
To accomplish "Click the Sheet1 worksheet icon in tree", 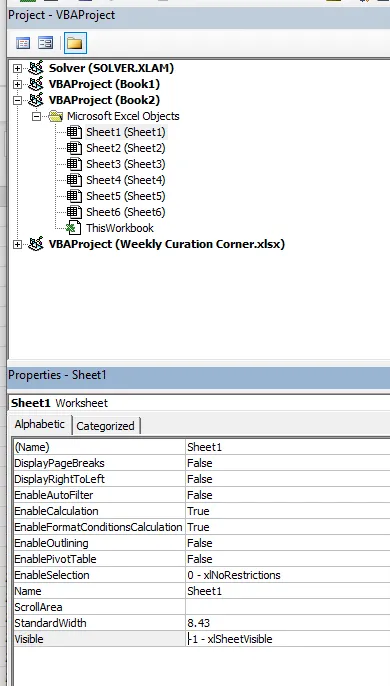I will 74,132.
